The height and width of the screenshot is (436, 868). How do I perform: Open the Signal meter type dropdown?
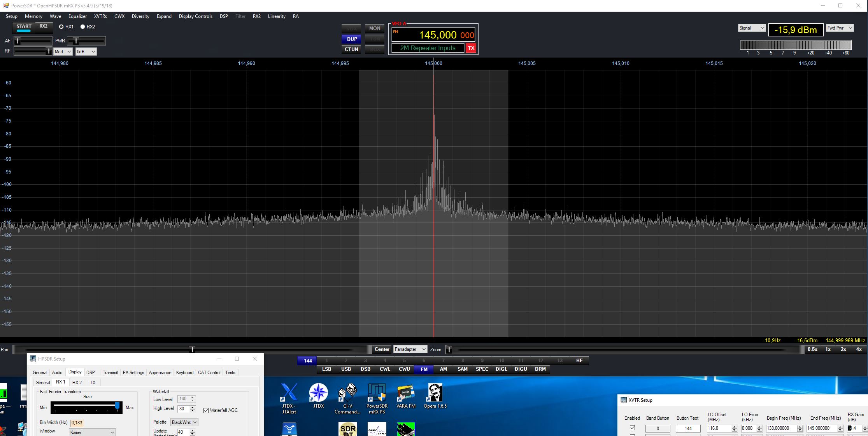pyautogui.click(x=752, y=28)
